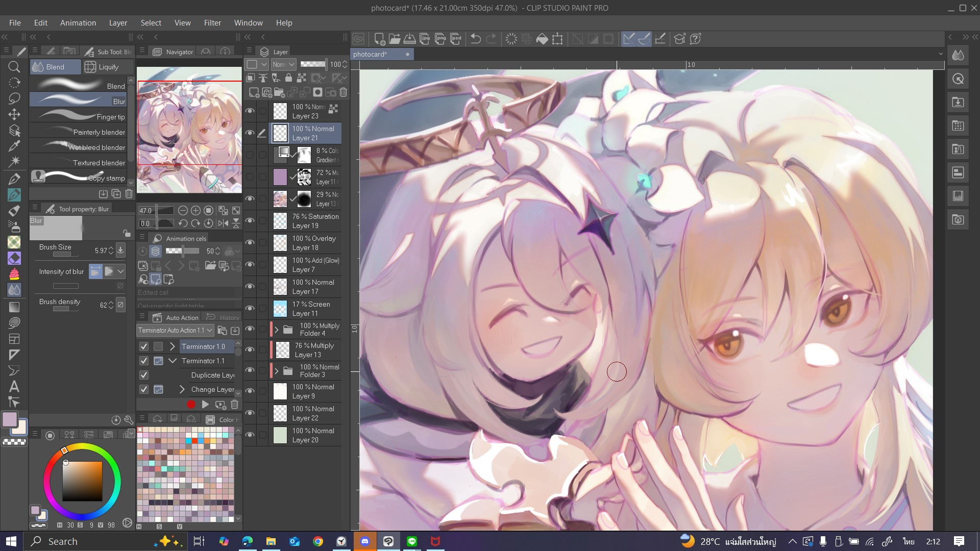The width and height of the screenshot is (980, 551).
Task: Expand Folder 4 in layer list
Action: [x=277, y=330]
